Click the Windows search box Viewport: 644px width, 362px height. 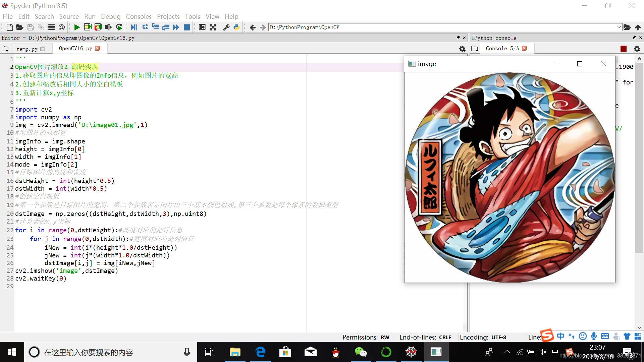[111, 352]
